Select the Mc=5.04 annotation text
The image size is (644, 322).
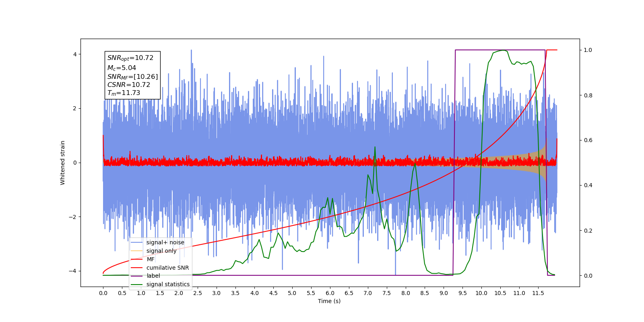click(x=122, y=68)
